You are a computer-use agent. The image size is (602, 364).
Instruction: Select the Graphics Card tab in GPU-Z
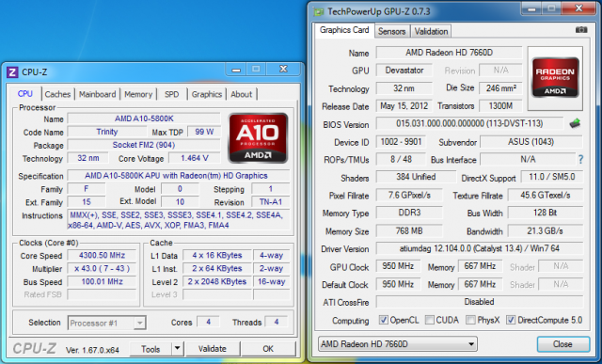(x=344, y=30)
